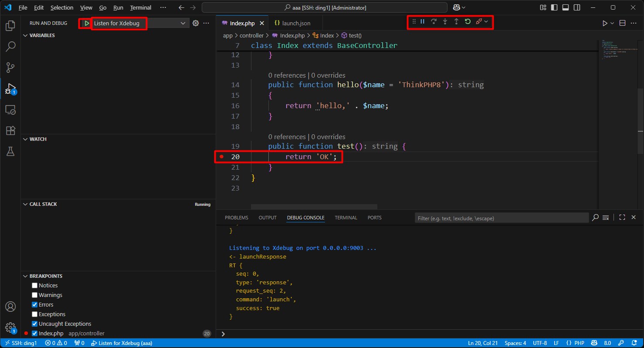Toggle the Primary Side Bar

coord(554,7)
